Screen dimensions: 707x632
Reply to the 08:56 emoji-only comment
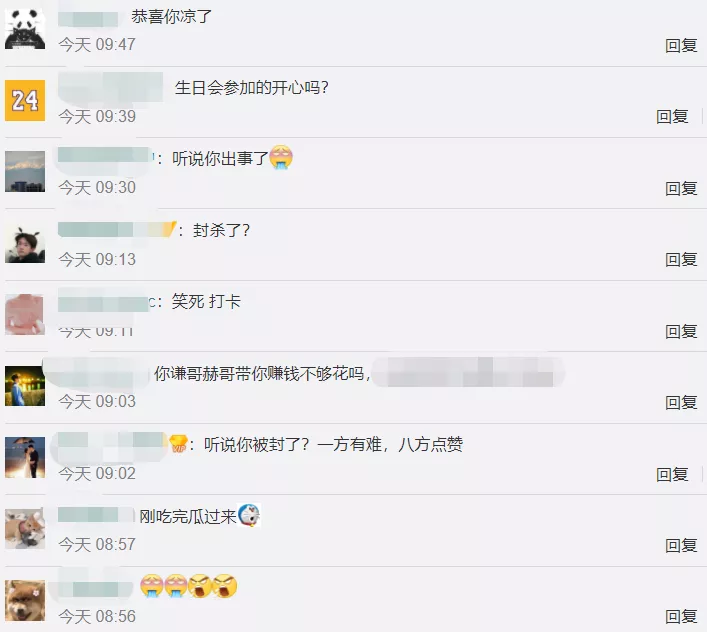(681, 616)
